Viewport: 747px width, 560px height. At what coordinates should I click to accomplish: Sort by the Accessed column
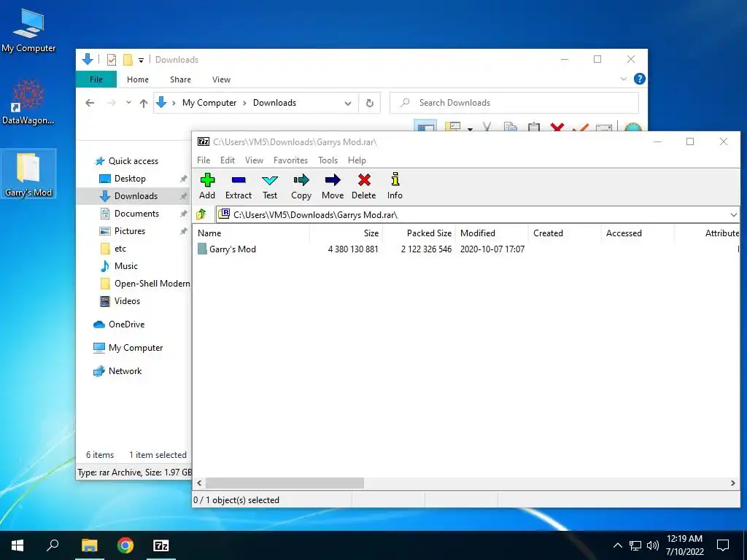pos(638,233)
